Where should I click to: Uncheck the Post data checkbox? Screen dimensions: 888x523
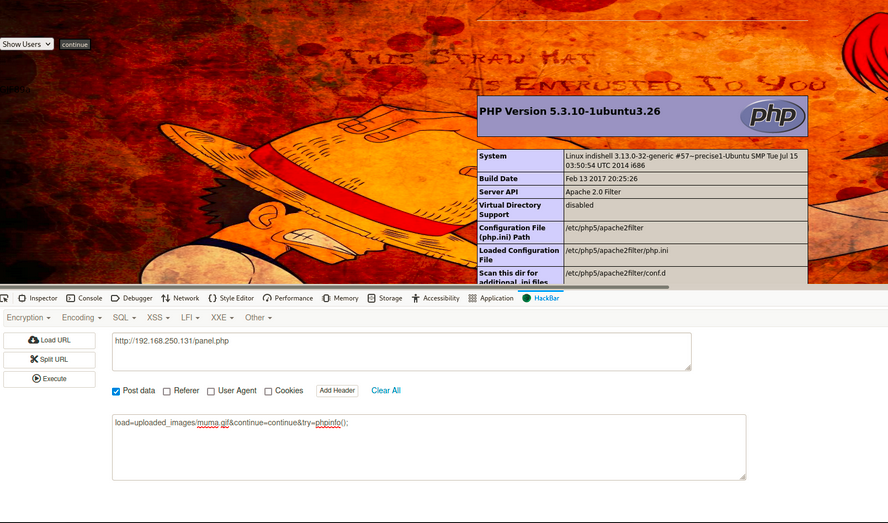[116, 392]
